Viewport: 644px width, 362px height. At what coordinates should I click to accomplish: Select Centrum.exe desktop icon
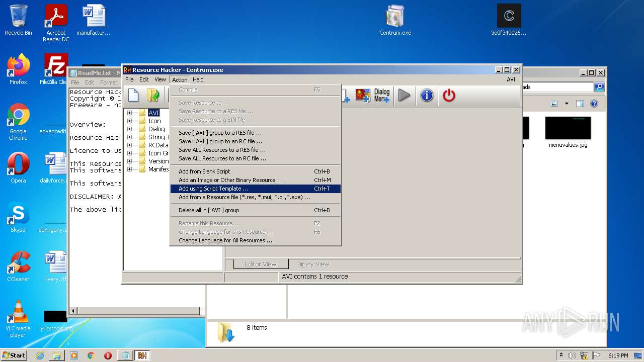click(395, 20)
